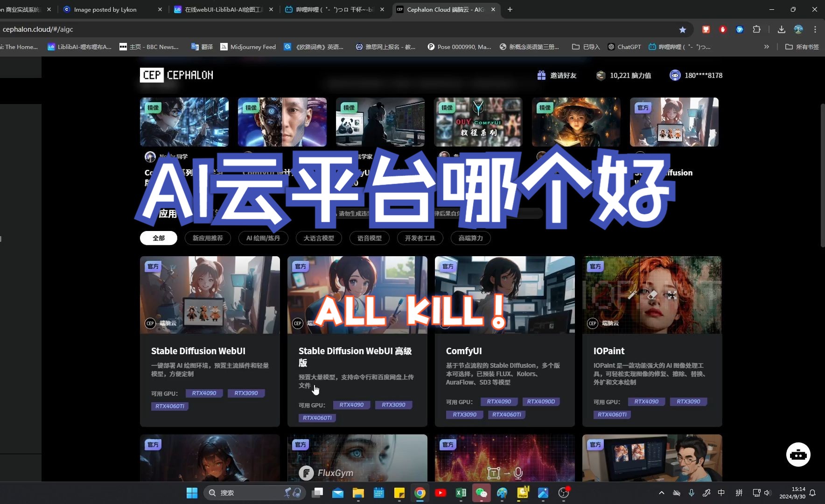The image size is (825, 504).
Task: Select the 高端算力 filter tab
Action: point(470,238)
